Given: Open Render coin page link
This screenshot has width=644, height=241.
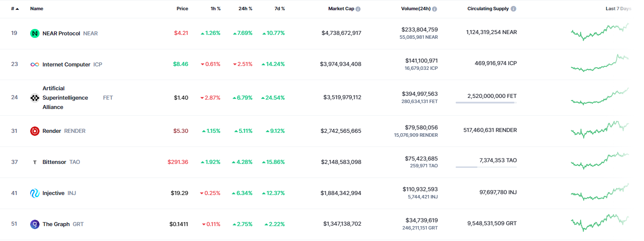Looking at the screenshot, I should pyautogui.click(x=52, y=131).
